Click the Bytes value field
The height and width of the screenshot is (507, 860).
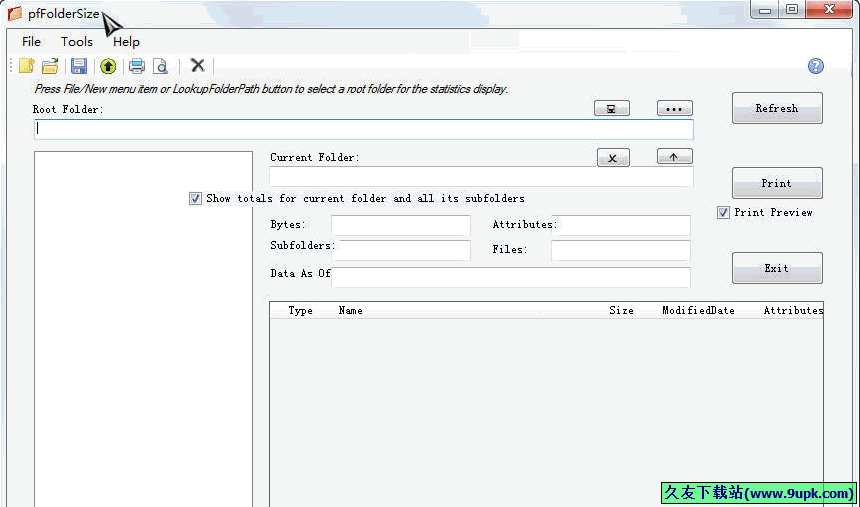(x=401, y=226)
